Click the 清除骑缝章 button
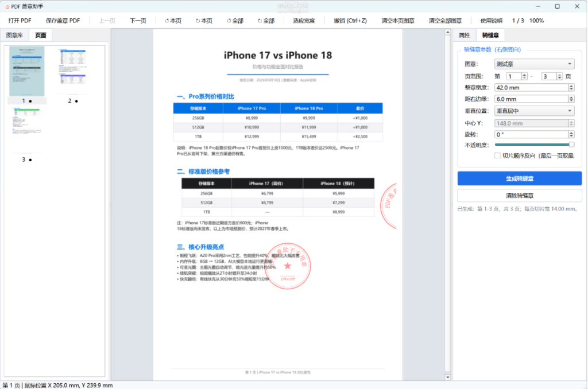Screen dimensions: 588x389 (x=519, y=196)
